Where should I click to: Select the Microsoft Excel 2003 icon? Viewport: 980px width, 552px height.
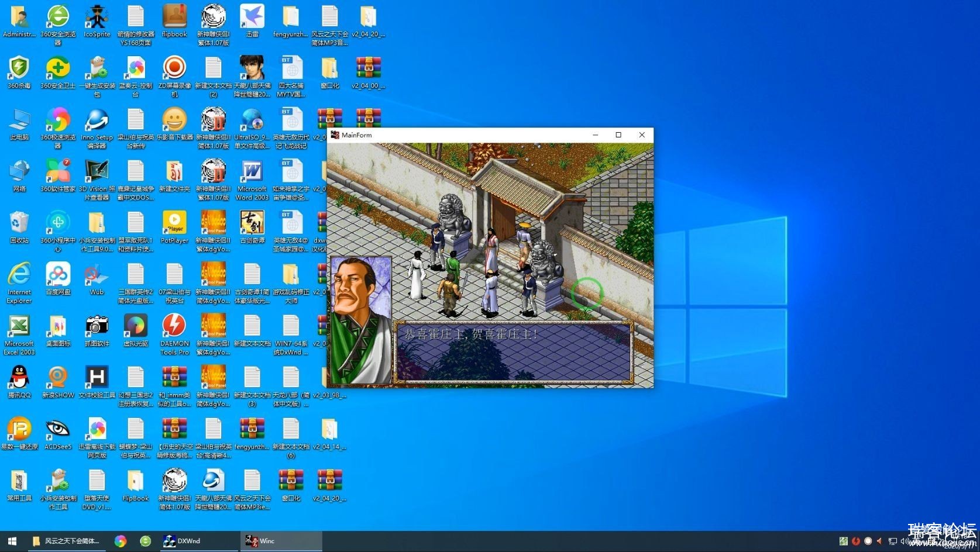(x=19, y=334)
